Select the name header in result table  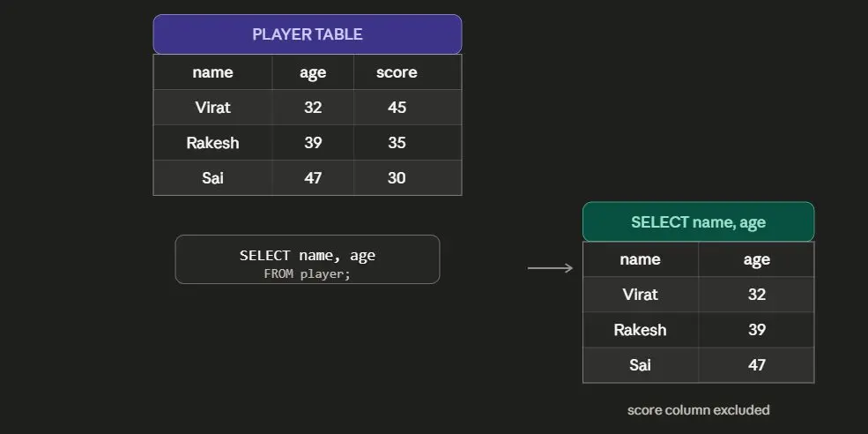click(x=641, y=259)
